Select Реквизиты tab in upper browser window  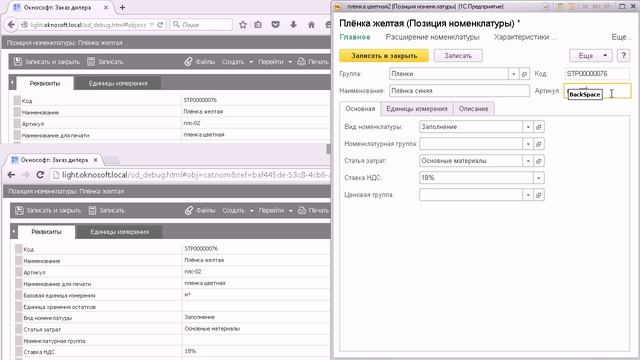pos(45,83)
